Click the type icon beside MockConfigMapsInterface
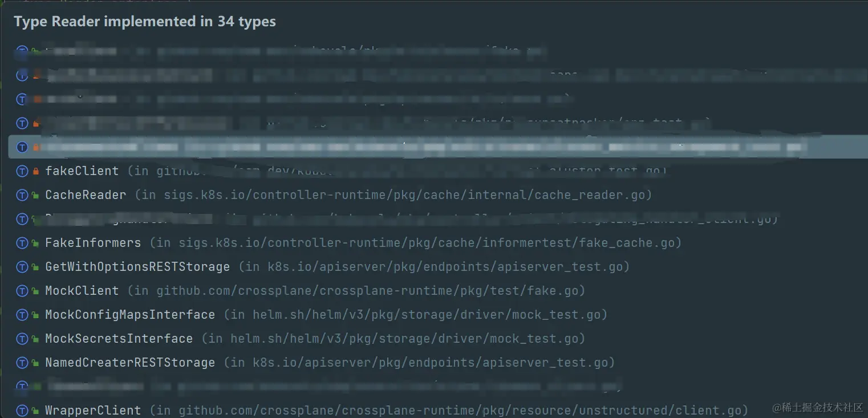The height and width of the screenshot is (418, 868). tap(22, 315)
